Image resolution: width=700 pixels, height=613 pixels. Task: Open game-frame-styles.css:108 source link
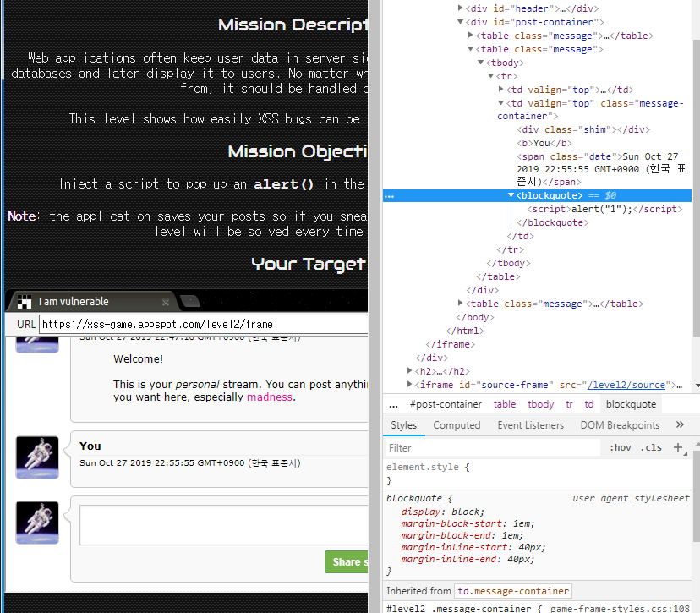(620, 609)
